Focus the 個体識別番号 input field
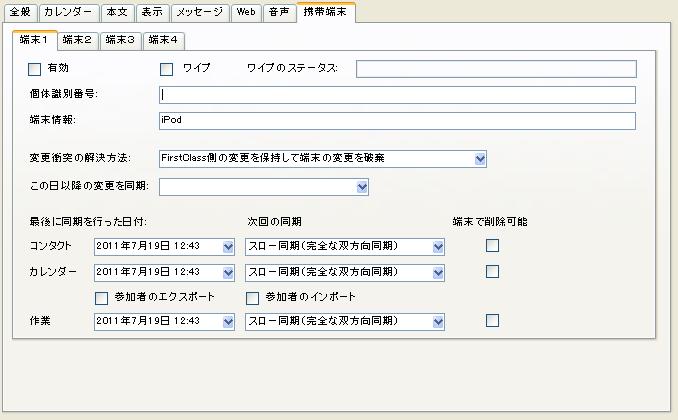The height and width of the screenshot is (420, 678). [397, 95]
